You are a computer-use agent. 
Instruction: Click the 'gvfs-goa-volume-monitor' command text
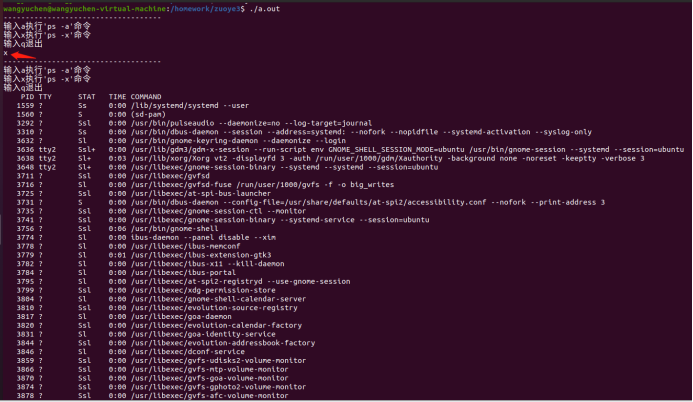click(209, 378)
